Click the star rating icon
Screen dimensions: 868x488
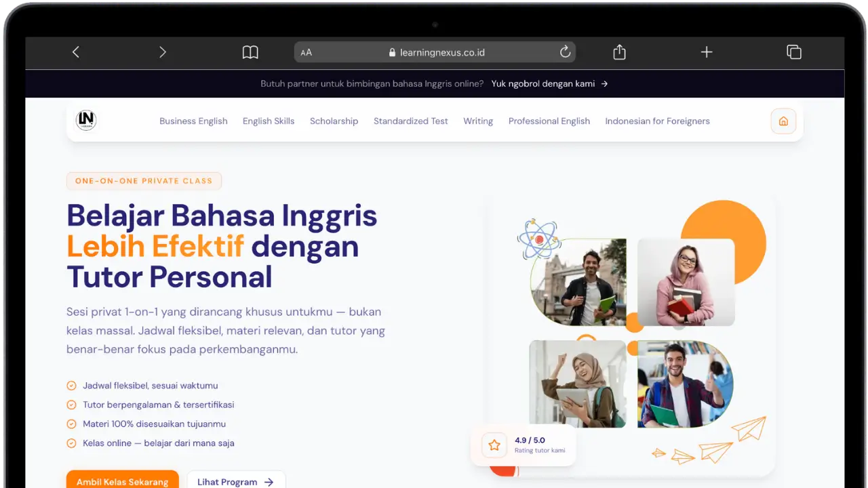click(x=494, y=445)
